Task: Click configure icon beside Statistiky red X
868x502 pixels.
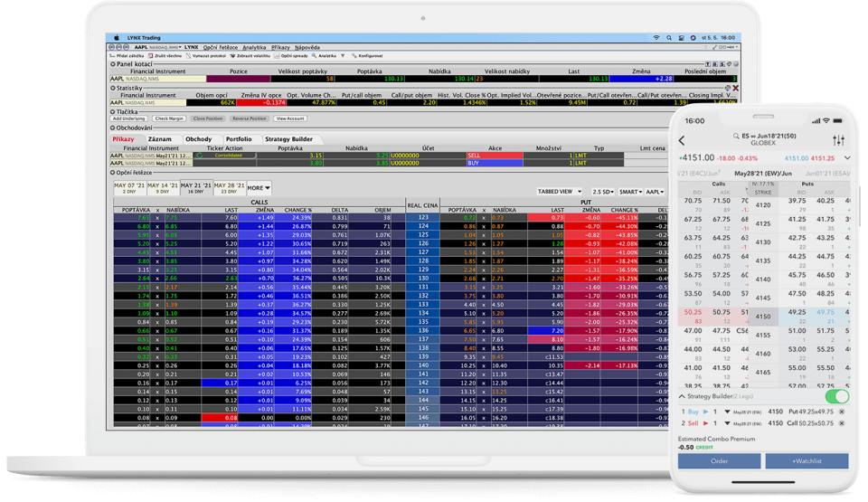Action: coord(728,88)
